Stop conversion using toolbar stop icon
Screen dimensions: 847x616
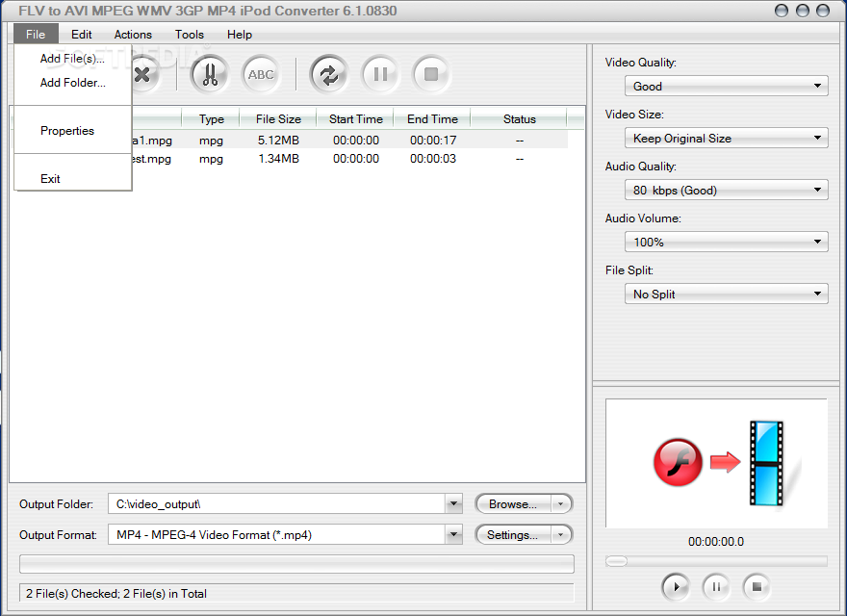click(x=431, y=74)
